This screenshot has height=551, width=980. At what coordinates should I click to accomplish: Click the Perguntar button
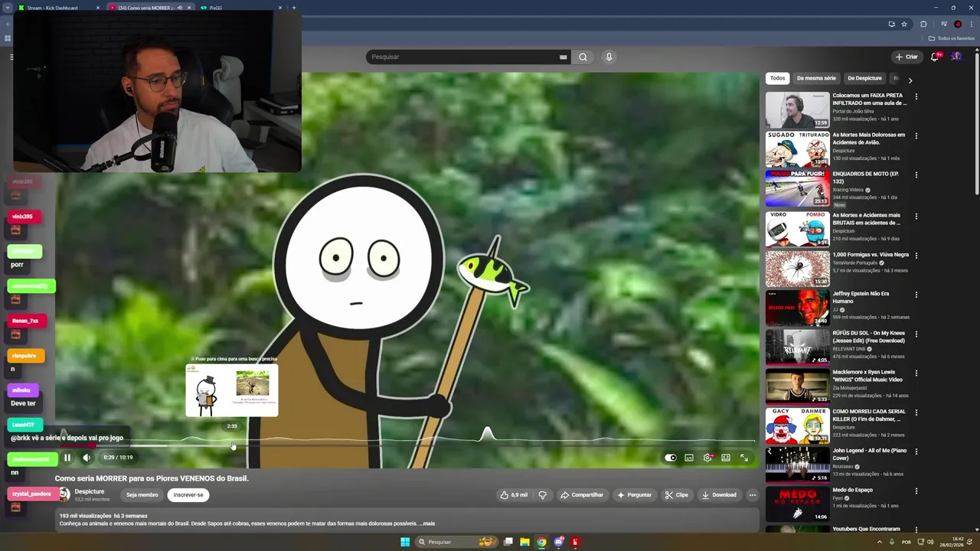tap(635, 495)
